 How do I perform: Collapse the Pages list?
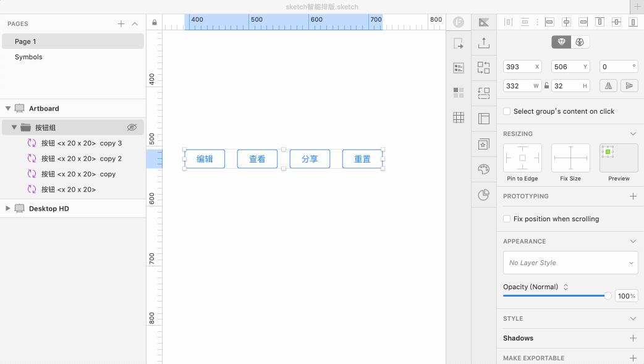coord(135,24)
